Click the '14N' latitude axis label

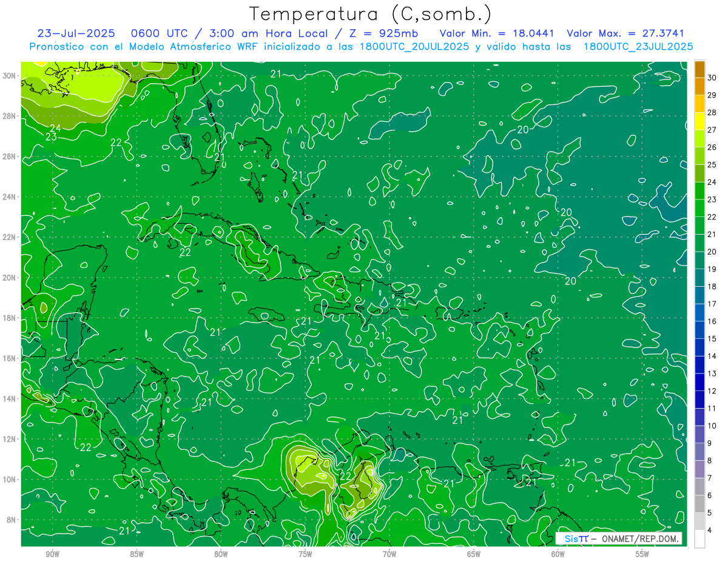coord(10,399)
